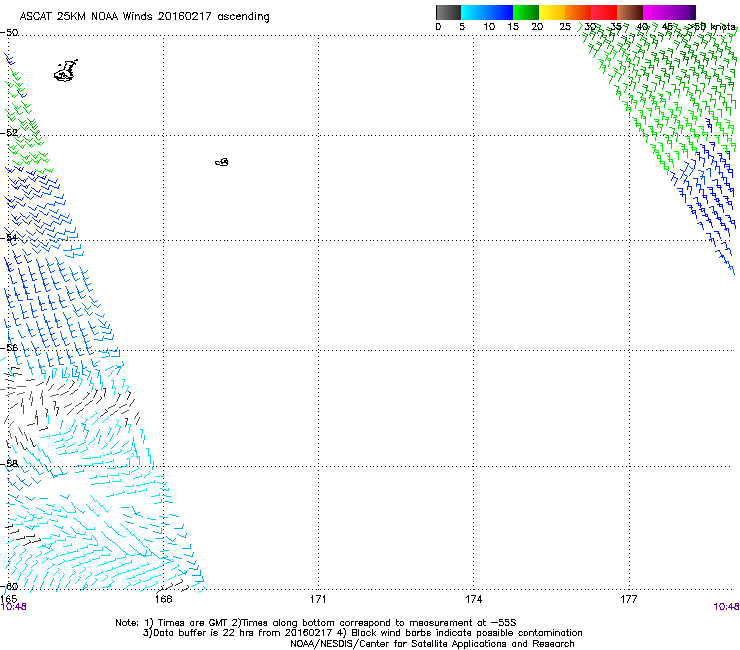Click the legend label '10'
Screen dimensions: 740x650
[489, 27]
